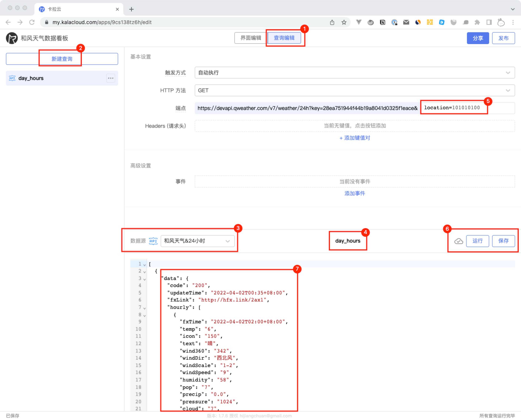Click the Kalacloud logo icon
Image resolution: width=521 pixels, height=420 pixels.
[x=12, y=38]
